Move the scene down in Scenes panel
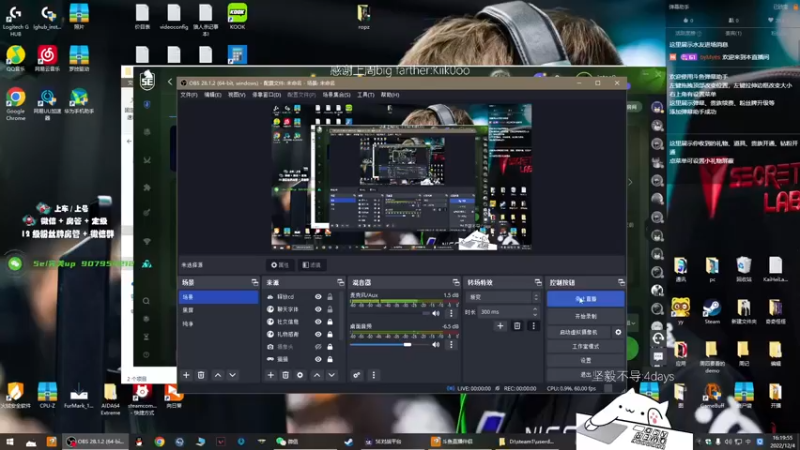Image resolution: width=800 pixels, height=450 pixels. pyautogui.click(x=233, y=375)
